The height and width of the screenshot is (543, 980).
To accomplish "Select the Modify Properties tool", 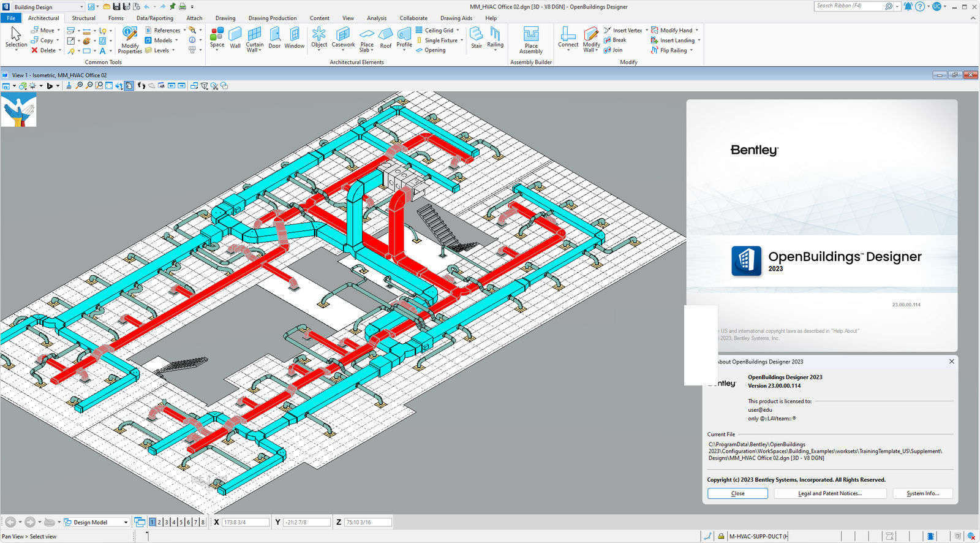I will 130,40.
